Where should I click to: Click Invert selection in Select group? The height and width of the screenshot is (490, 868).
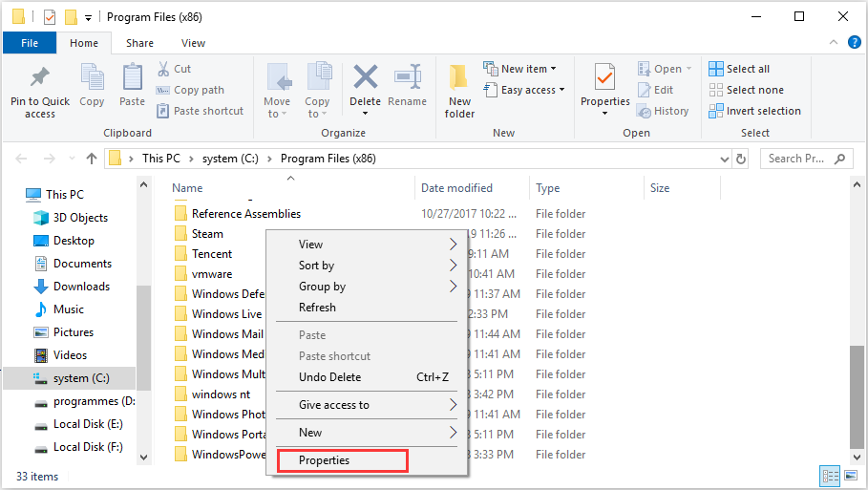[754, 111]
